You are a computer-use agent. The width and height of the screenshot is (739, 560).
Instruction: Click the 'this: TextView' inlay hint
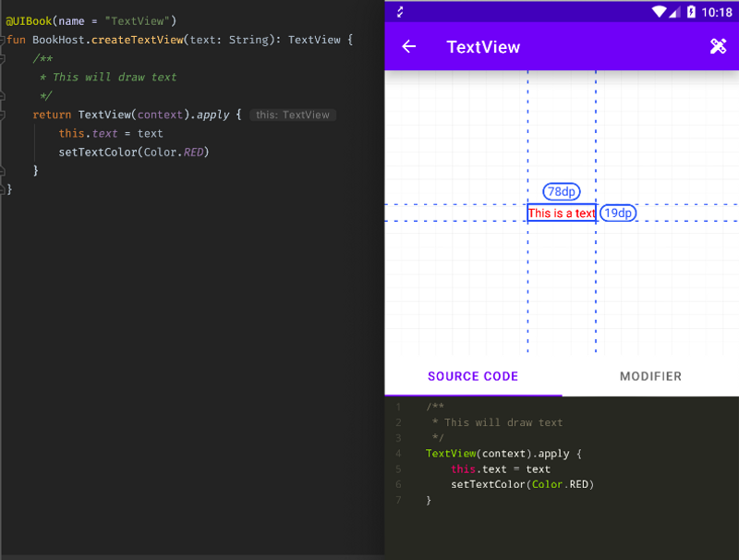[x=293, y=116]
